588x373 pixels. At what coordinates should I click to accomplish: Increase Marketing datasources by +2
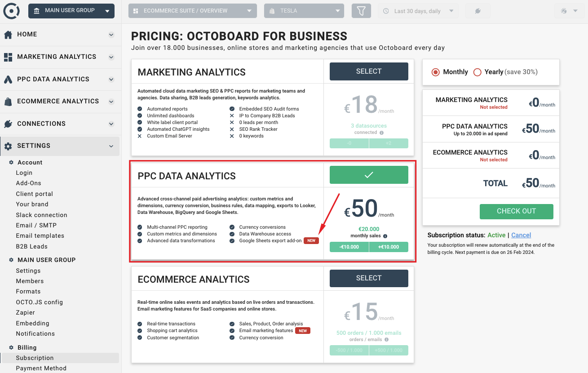pyautogui.click(x=389, y=143)
